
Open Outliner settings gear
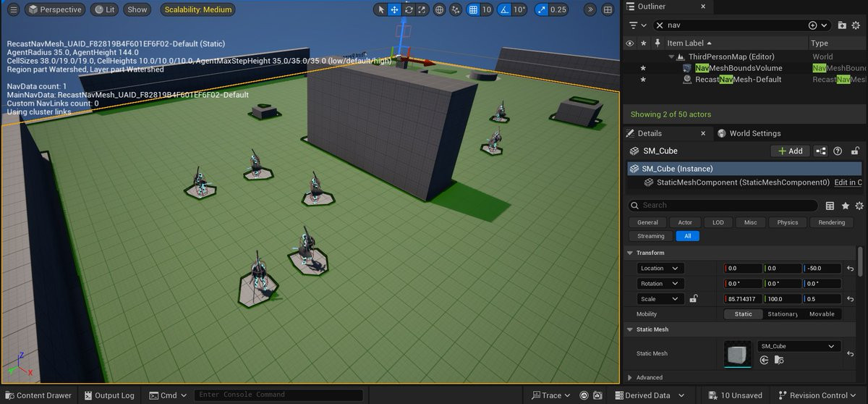coord(857,25)
